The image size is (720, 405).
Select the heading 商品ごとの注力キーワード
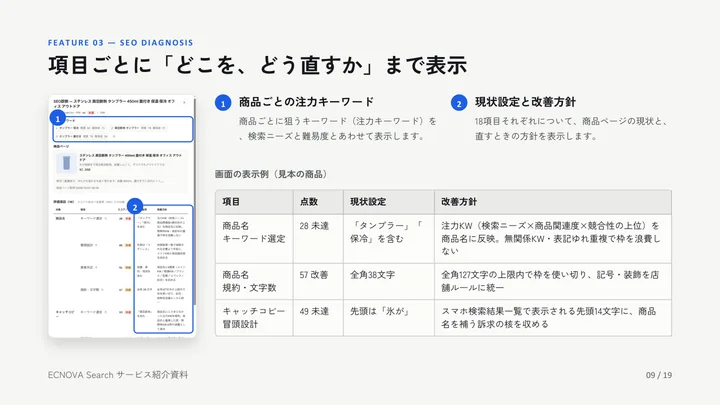(x=306, y=102)
